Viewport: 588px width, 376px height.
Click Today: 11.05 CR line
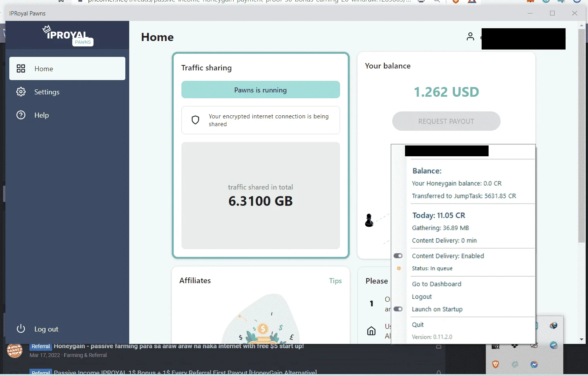point(439,215)
